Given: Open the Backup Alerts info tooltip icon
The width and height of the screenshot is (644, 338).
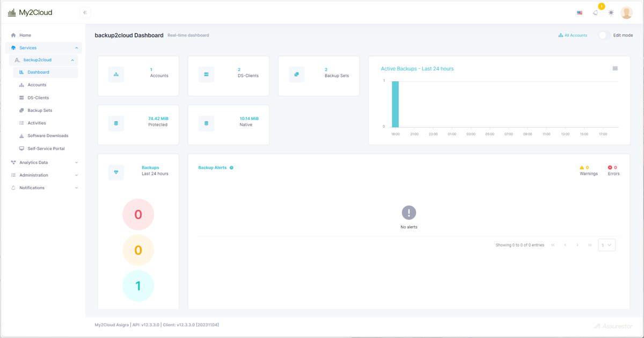Looking at the screenshot, I should (x=231, y=167).
